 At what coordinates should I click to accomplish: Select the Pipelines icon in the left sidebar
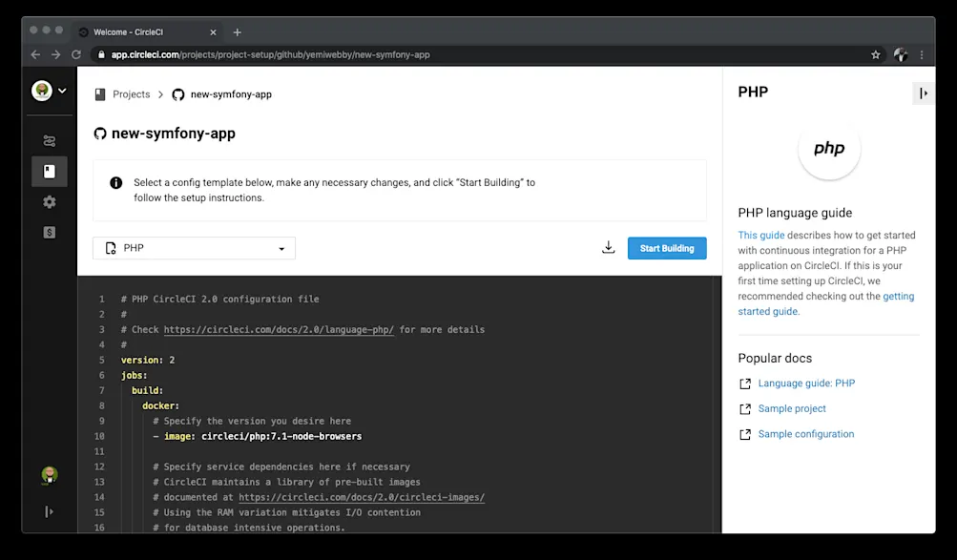pos(49,140)
